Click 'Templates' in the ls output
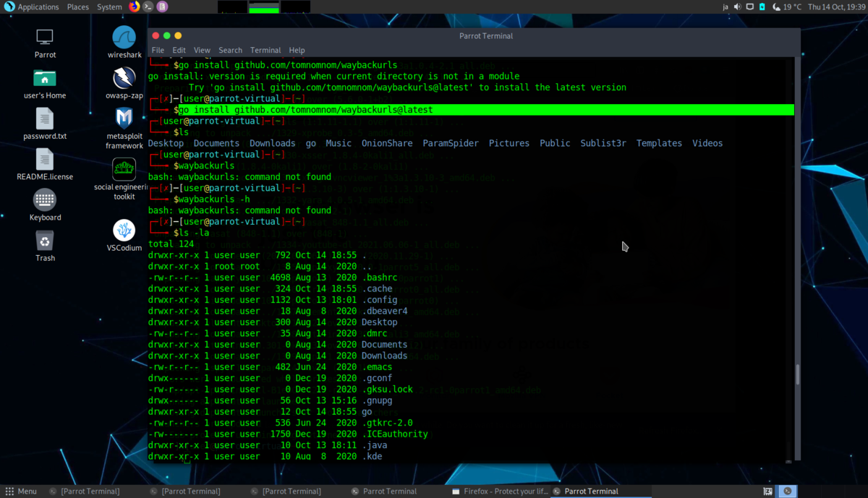868x498 pixels. coord(659,143)
